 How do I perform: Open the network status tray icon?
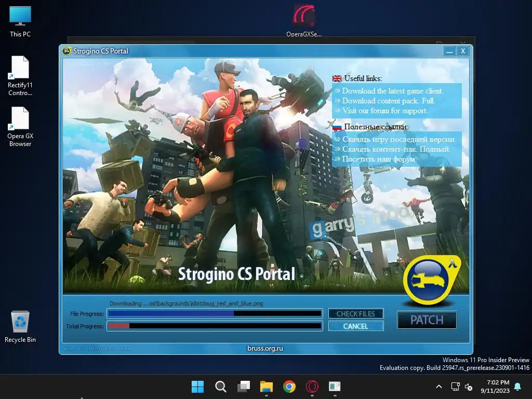tap(455, 387)
